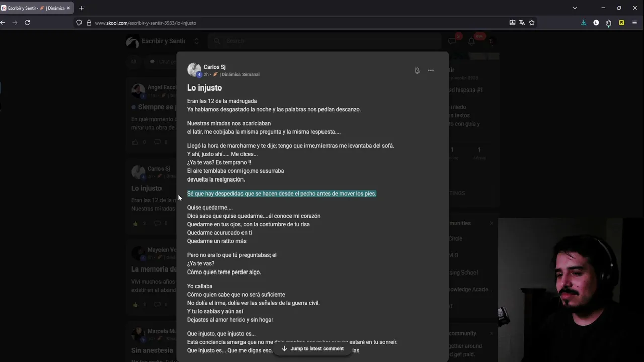Expand the list-all-tabs dropdown chevron

point(575,8)
